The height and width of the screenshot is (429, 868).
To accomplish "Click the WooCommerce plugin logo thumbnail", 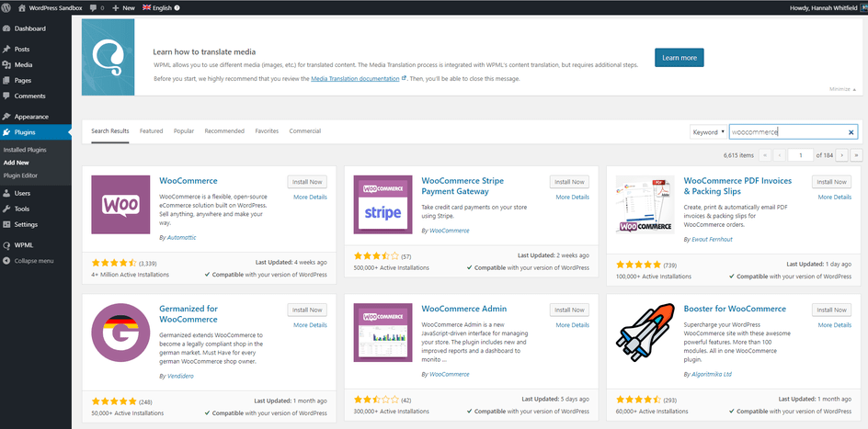I will (120, 205).
